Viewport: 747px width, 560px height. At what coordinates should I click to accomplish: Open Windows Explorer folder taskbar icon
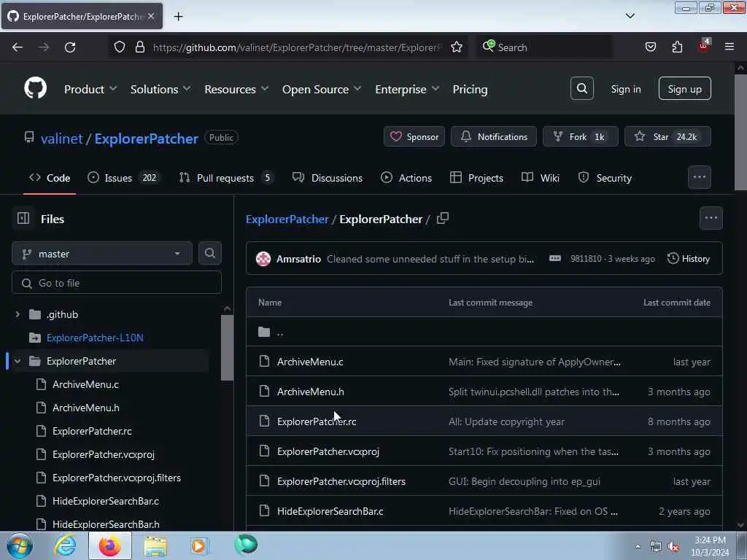point(155,546)
